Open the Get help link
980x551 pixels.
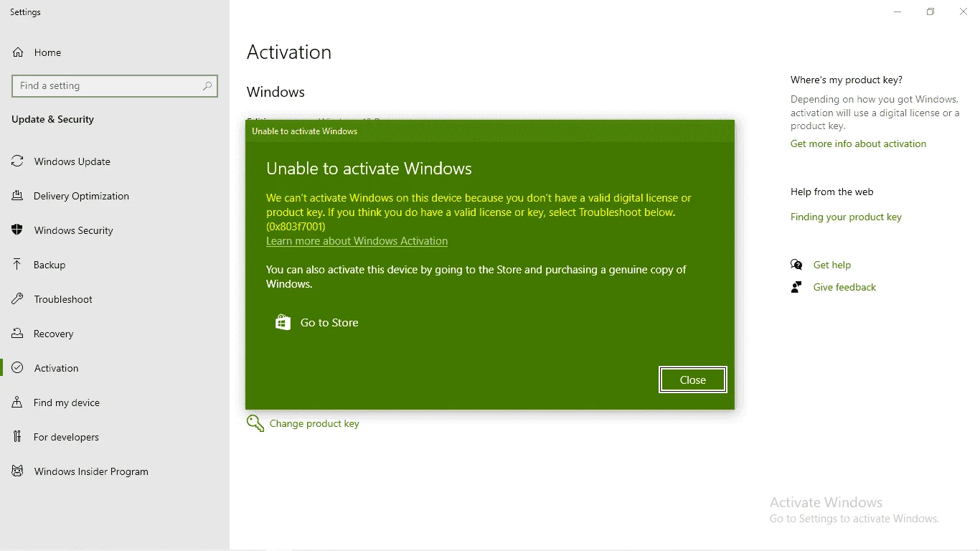tap(832, 265)
